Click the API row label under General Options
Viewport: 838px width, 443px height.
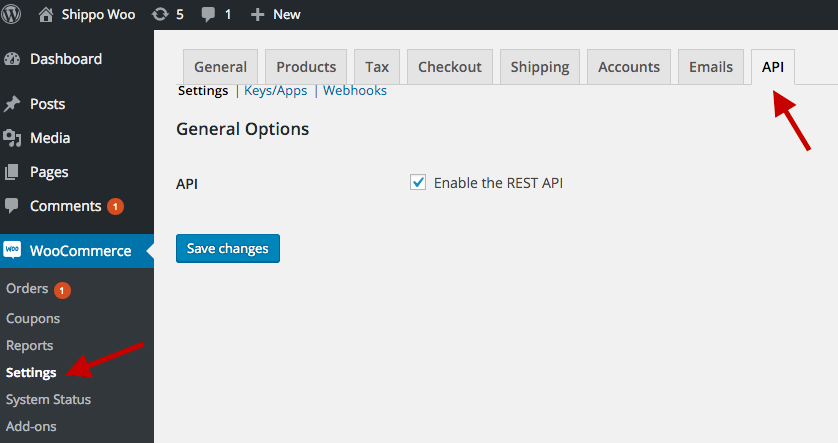(x=187, y=184)
